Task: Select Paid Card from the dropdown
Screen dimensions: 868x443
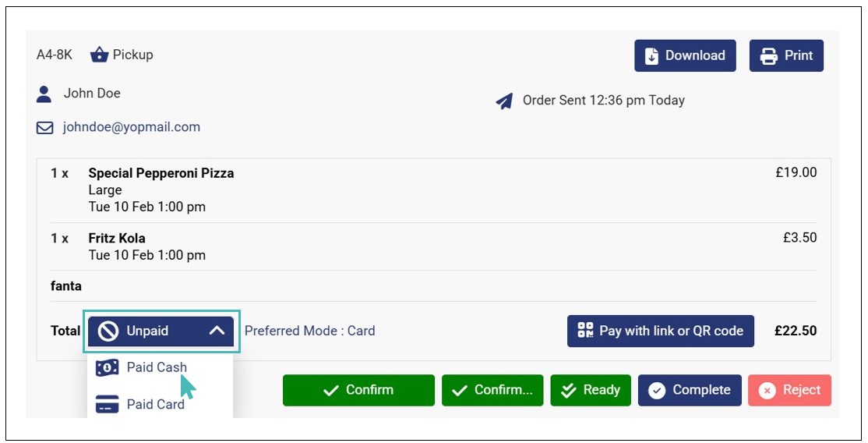Action: tap(155, 404)
